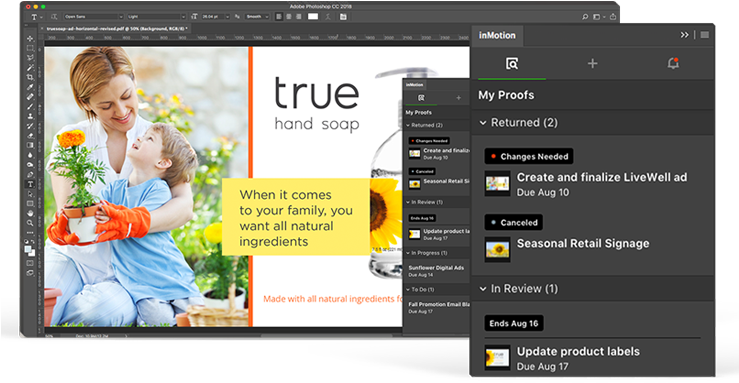The image size is (739, 383).
Task: Select the Pen tool
Action: click(30, 174)
